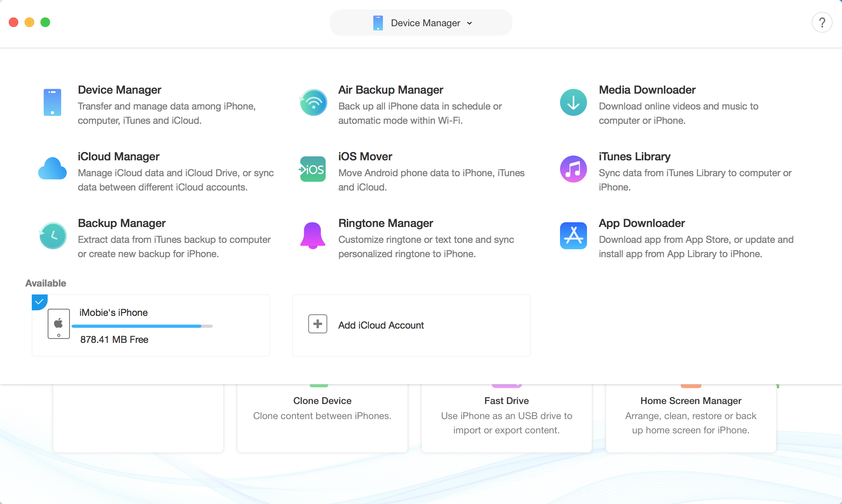Select the iTunes Library music note icon
842x504 pixels.
573,169
